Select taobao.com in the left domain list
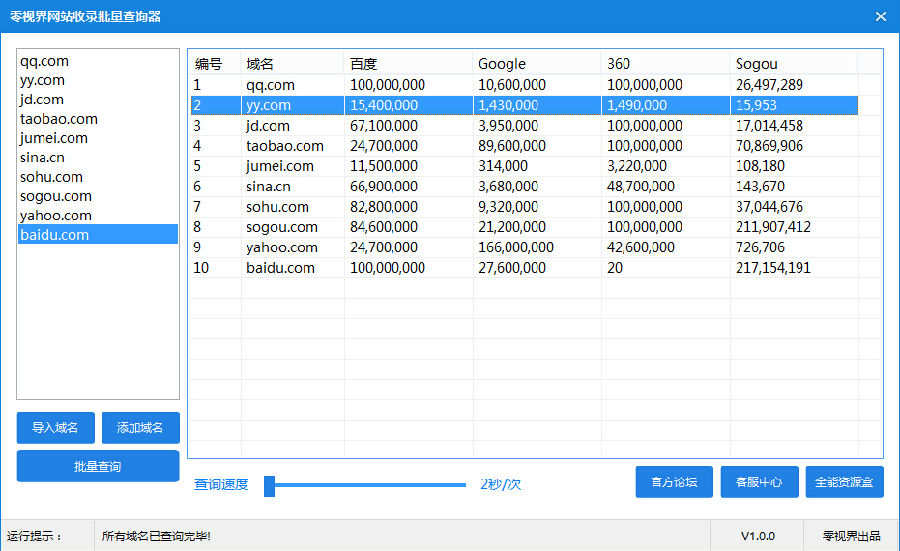This screenshot has width=900, height=551. (59, 119)
